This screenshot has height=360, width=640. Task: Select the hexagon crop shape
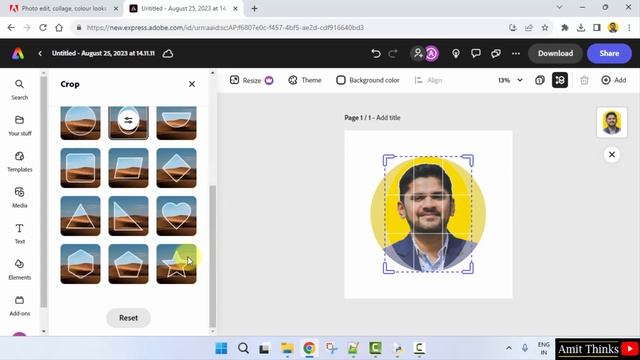click(80, 264)
